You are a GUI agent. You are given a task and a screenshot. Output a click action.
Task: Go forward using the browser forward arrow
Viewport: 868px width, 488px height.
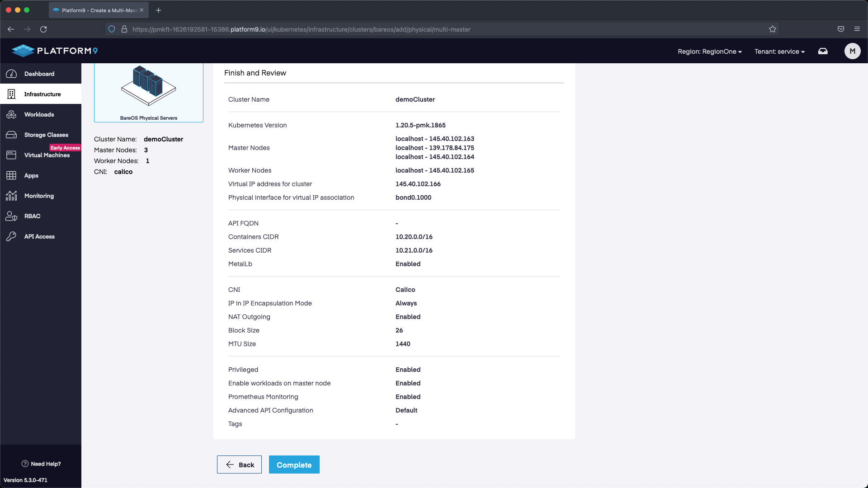coord(27,29)
